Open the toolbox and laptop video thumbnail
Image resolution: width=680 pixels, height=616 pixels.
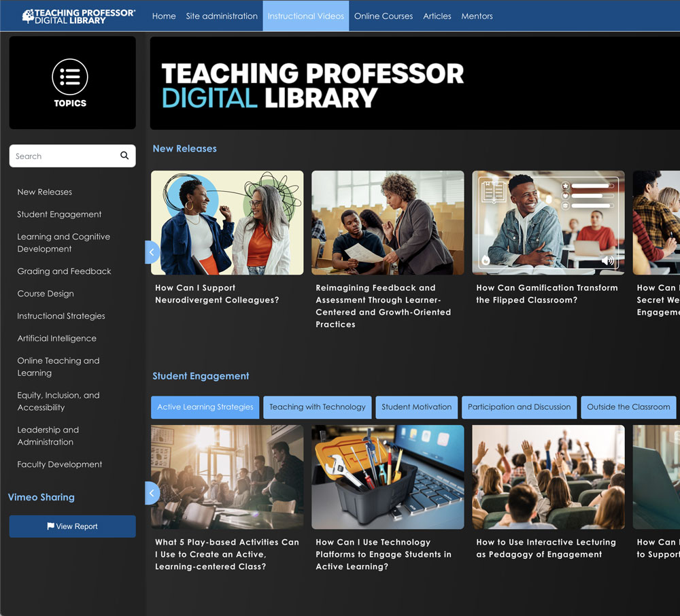click(388, 477)
